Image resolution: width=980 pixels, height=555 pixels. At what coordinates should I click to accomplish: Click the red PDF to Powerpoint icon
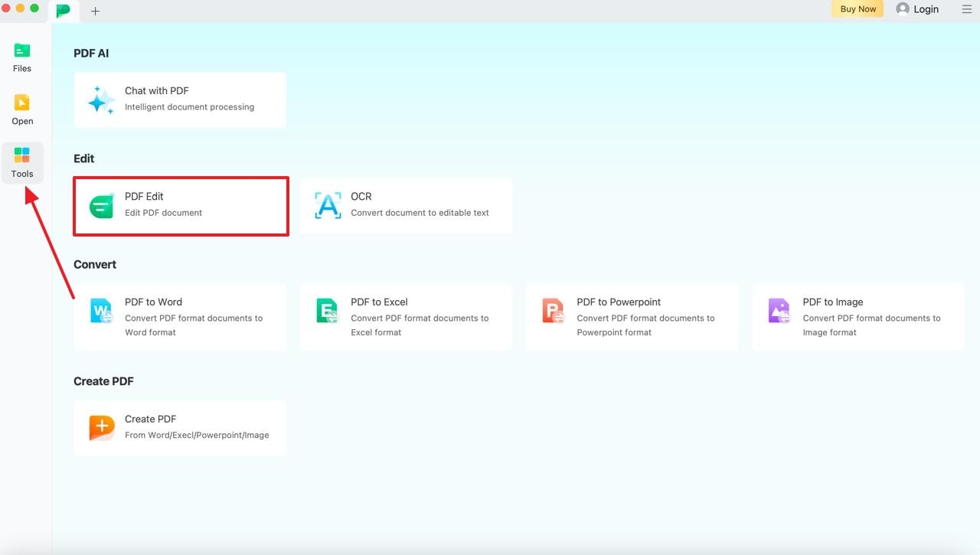553,311
